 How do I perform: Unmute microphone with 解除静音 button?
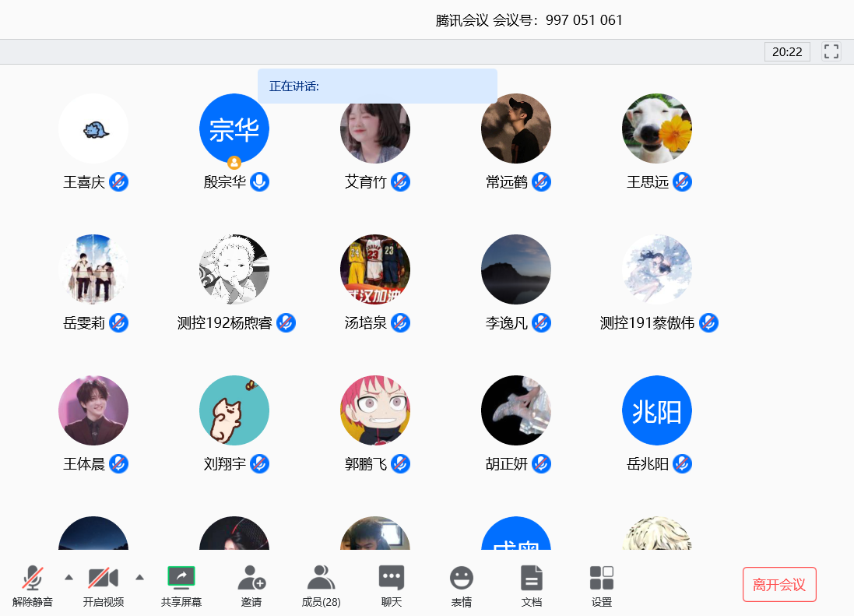33,578
